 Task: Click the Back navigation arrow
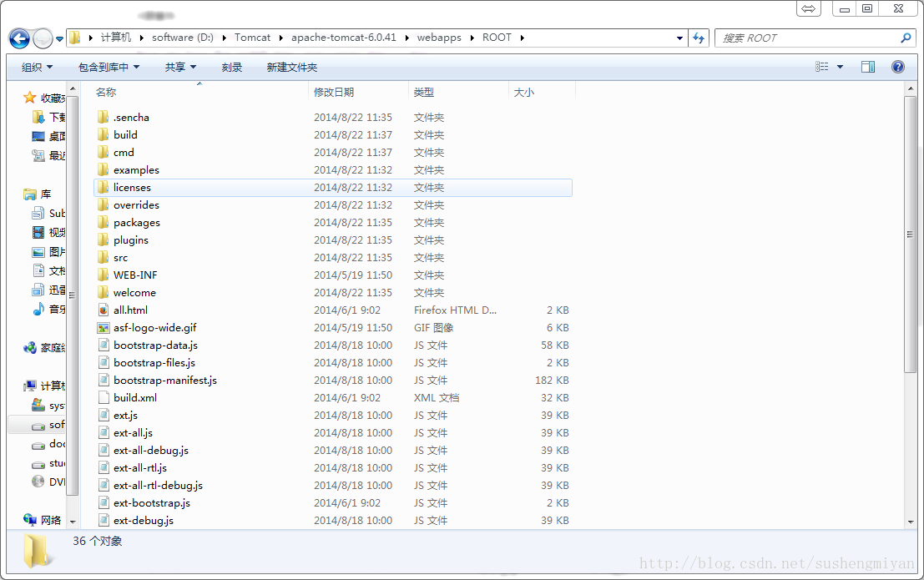click(x=19, y=39)
